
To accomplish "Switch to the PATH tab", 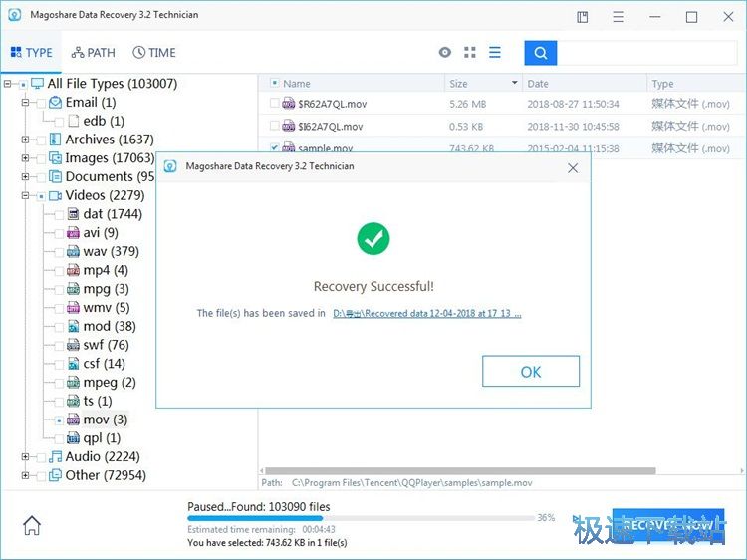I will click(93, 53).
